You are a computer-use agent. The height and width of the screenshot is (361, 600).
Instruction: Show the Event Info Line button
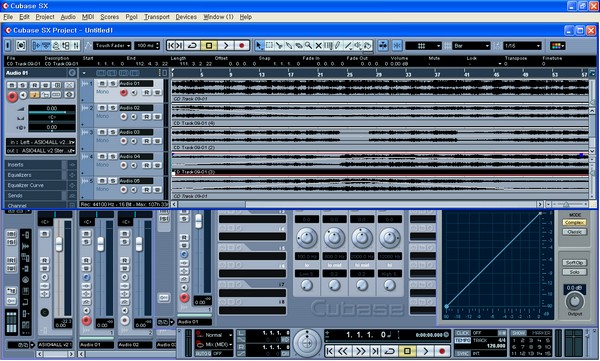[x=46, y=46]
